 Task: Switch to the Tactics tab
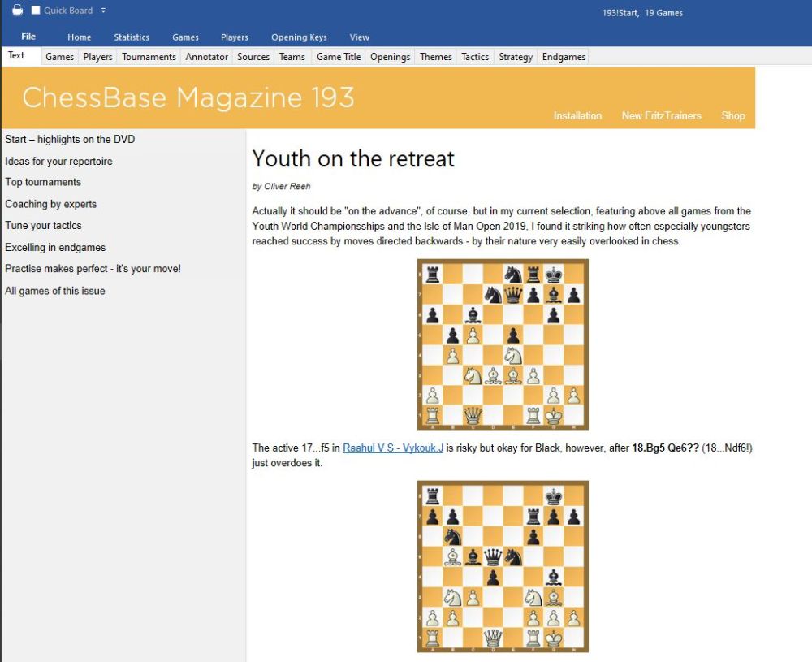(475, 57)
